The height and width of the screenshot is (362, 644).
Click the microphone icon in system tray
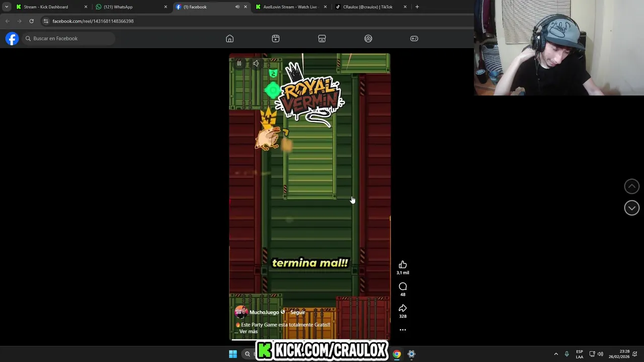coord(567,354)
